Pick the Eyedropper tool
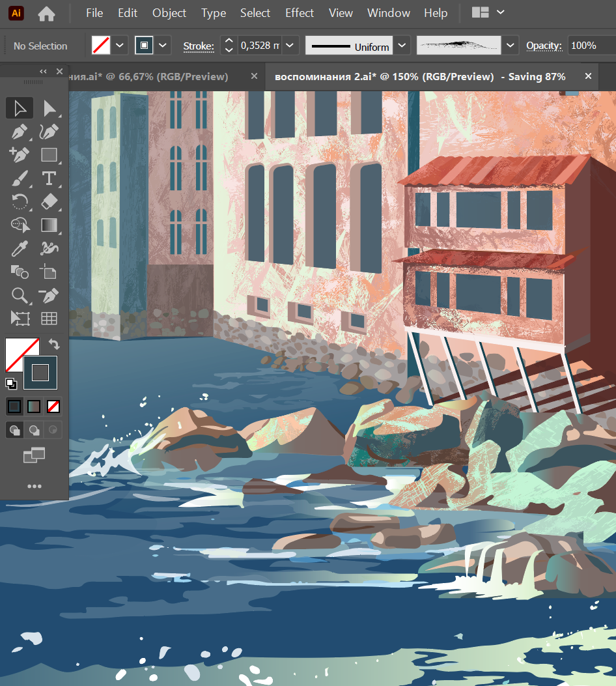The height and width of the screenshot is (686, 616). [x=20, y=248]
